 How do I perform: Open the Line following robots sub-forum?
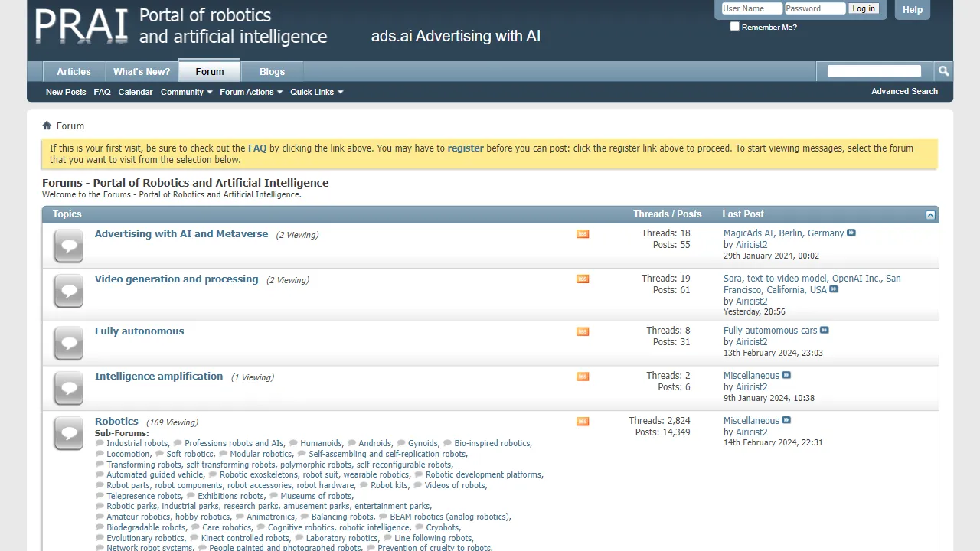(433, 538)
